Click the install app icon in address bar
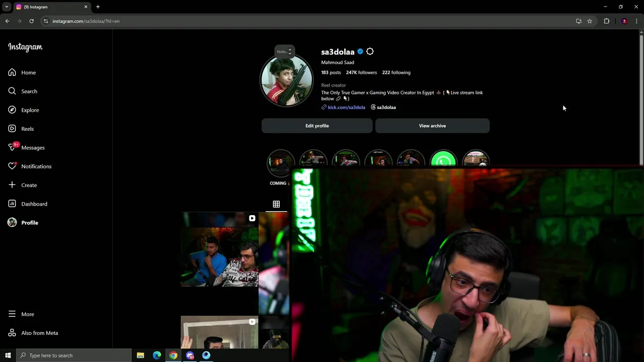Viewport: 644px width, 362px height. pos(579,21)
